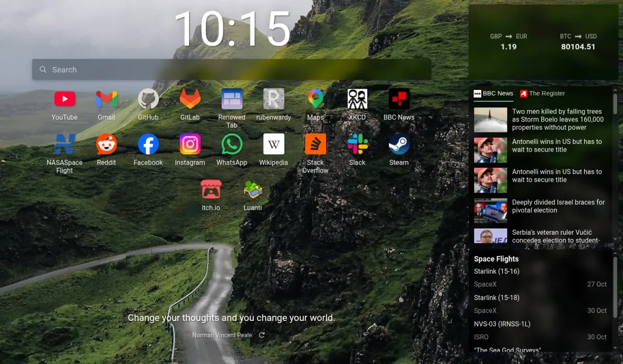
Task: Open the NASASpace Flight shortcut
Action: tap(64, 153)
